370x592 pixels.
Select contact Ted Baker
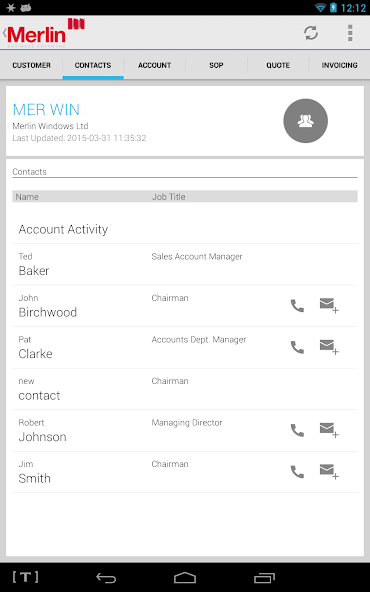click(185, 264)
